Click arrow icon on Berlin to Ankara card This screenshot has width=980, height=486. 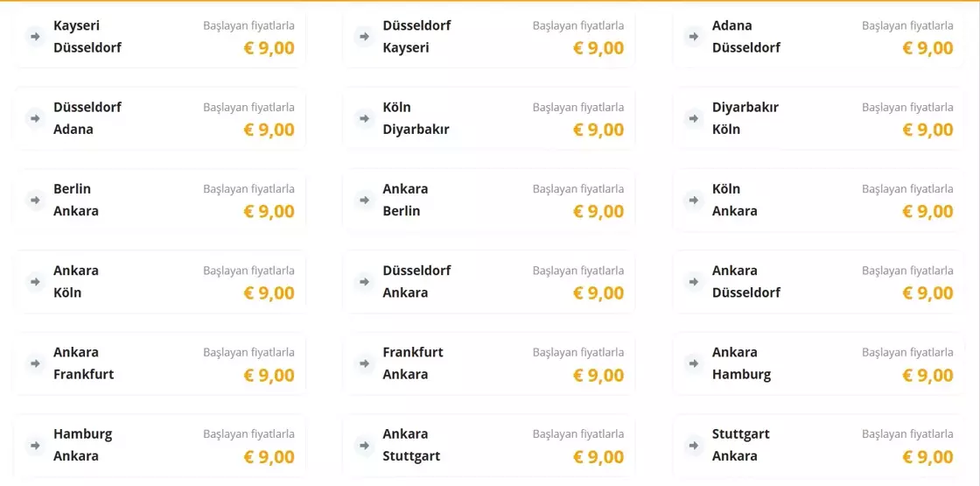coord(35,200)
